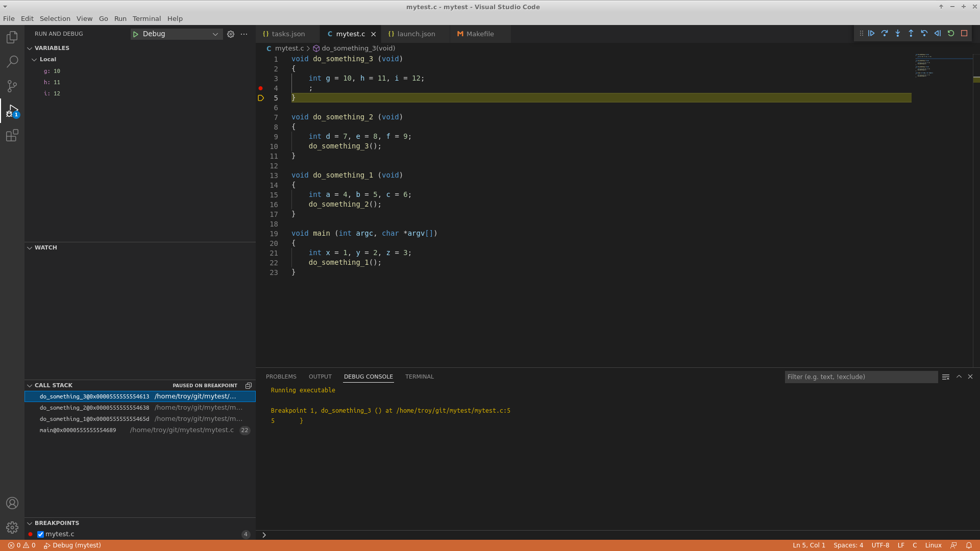Viewport: 980px width, 551px height.
Task: Click LF end-of-line setting
Action: pos(901,545)
